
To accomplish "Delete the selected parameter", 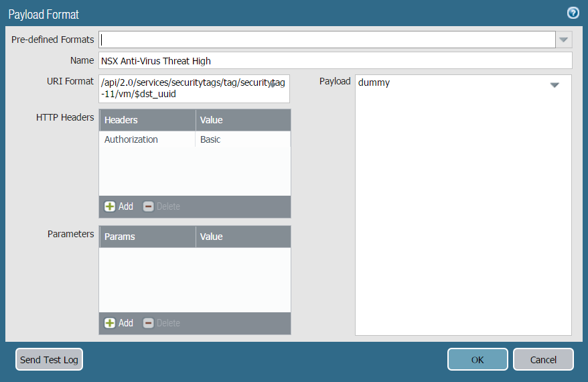I will [161, 323].
